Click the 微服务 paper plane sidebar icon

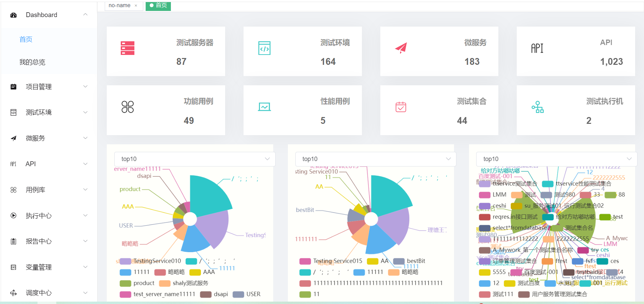[14, 138]
